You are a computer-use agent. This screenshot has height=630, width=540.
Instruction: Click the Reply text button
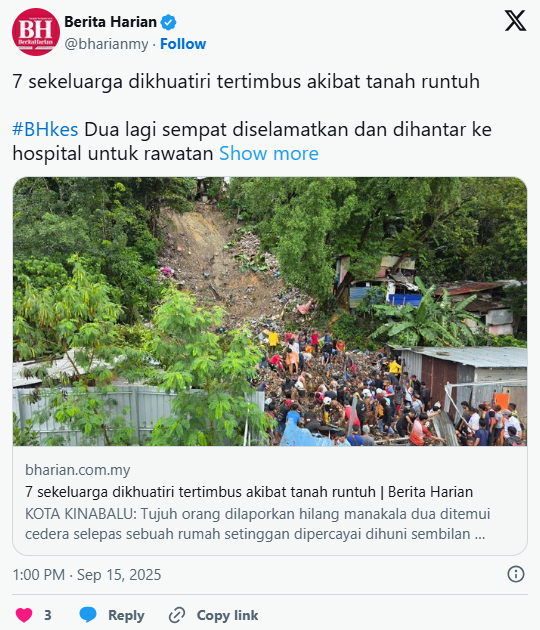point(126,615)
